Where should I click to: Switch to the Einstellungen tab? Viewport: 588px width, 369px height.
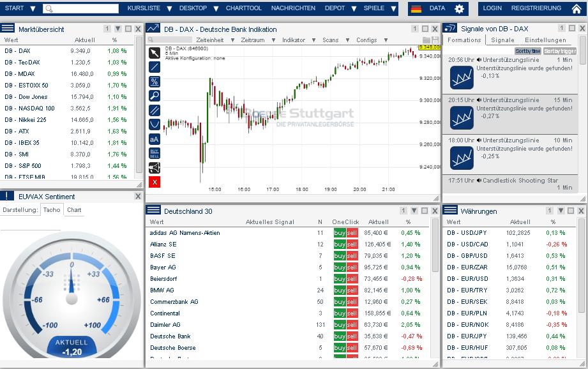point(545,40)
